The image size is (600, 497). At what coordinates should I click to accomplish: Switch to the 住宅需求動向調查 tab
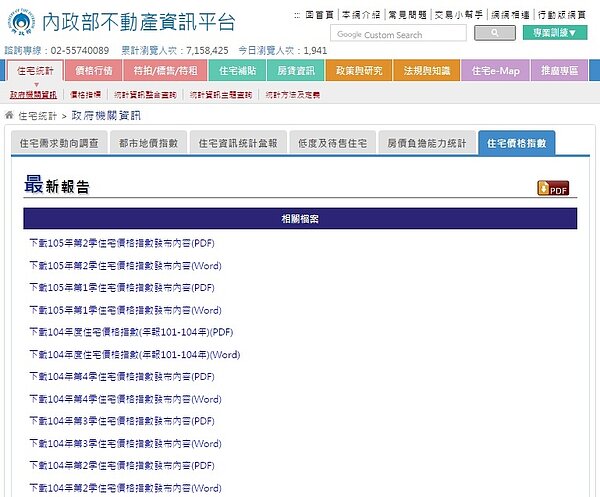pyautogui.click(x=59, y=143)
